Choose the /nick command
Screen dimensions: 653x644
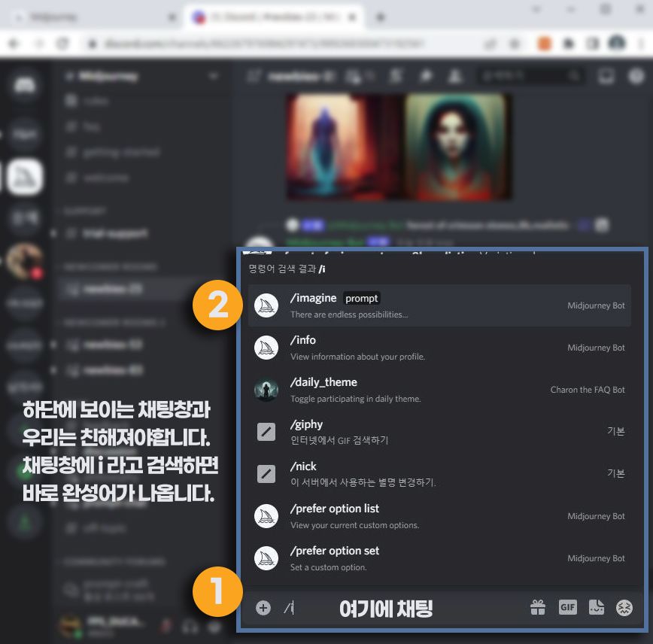(439, 474)
